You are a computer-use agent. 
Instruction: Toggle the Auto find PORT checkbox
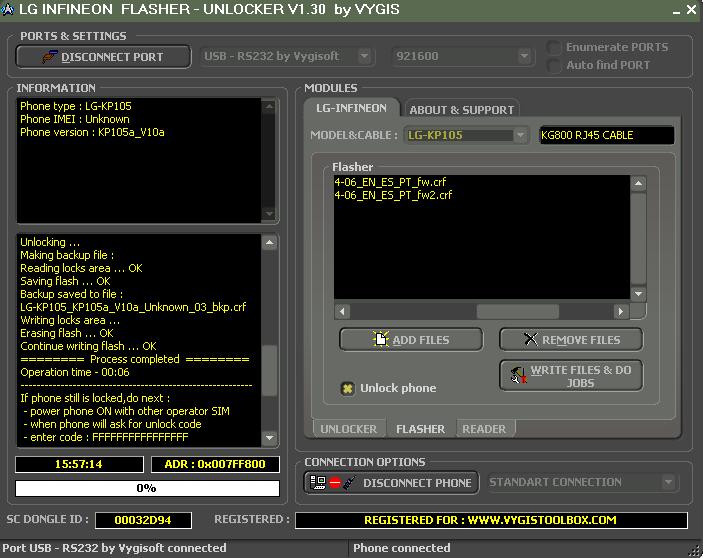point(554,65)
